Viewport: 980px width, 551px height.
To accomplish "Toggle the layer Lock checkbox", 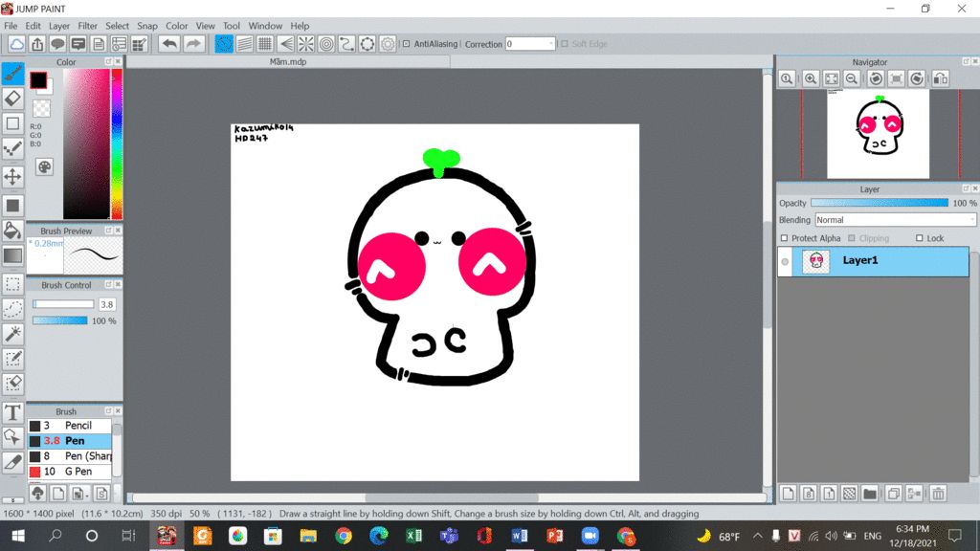I will point(920,238).
